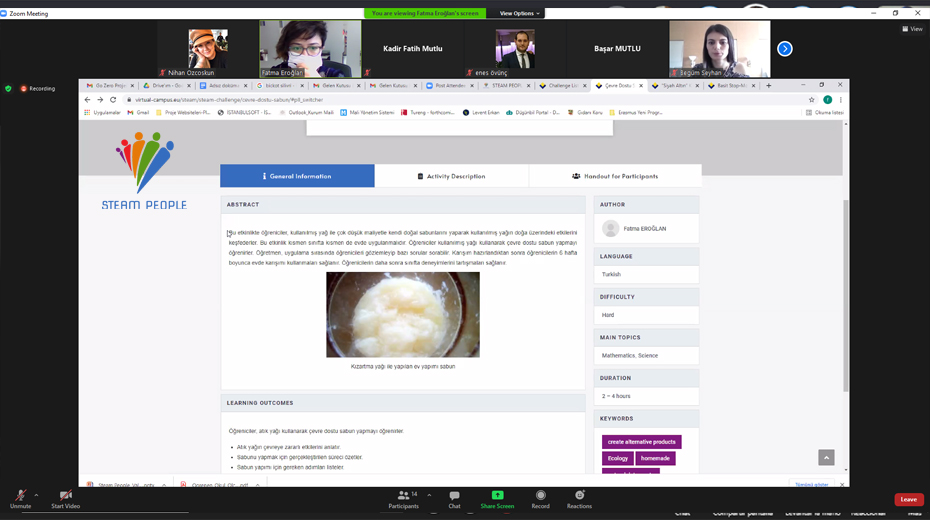The width and height of the screenshot is (930, 520).
Task: Switch to the Challenge List browser tab
Action: click(560, 85)
